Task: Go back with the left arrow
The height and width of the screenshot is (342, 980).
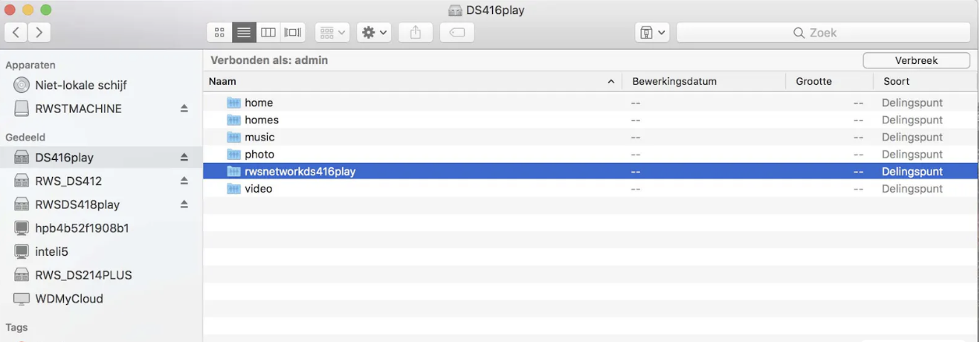Action: coord(16,33)
